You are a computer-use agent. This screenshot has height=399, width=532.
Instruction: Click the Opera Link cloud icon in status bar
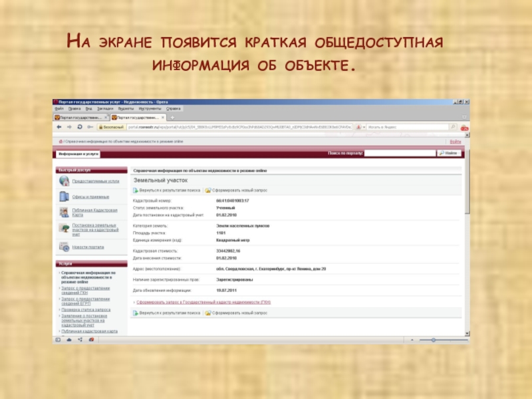point(69,340)
